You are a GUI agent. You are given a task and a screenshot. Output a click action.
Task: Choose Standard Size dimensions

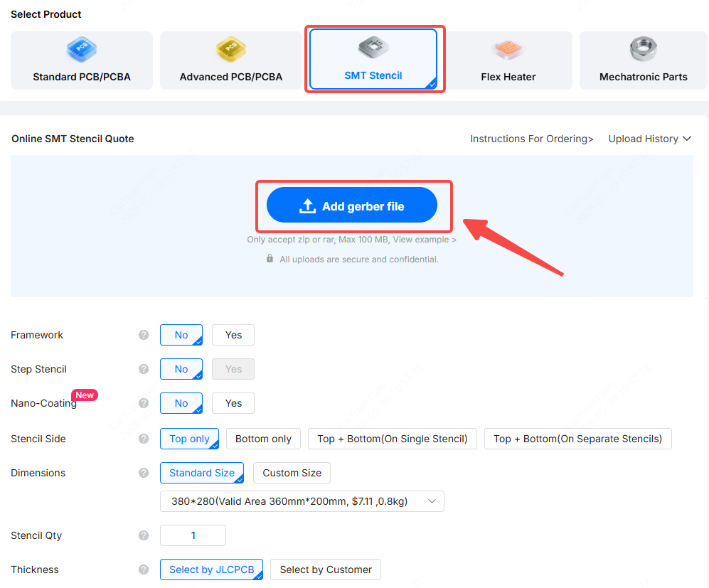coord(202,473)
